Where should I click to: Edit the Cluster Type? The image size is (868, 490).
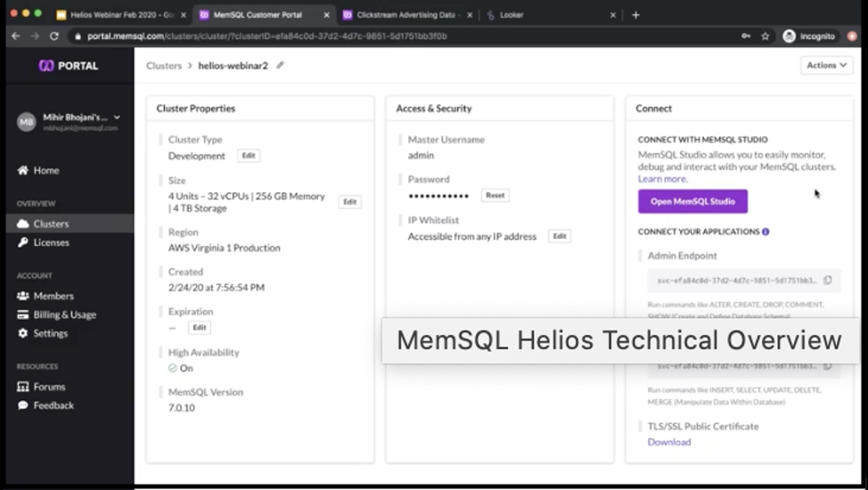point(249,156)
